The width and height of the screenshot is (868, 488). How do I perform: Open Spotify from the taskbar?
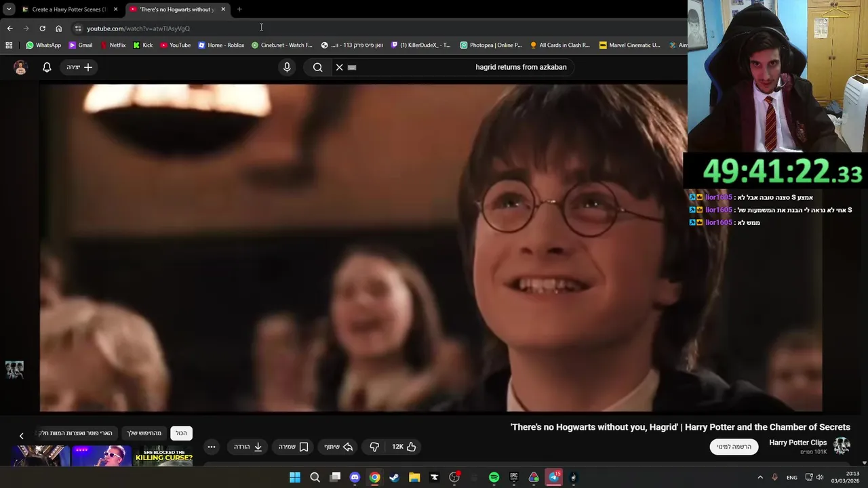click(494, 477)
